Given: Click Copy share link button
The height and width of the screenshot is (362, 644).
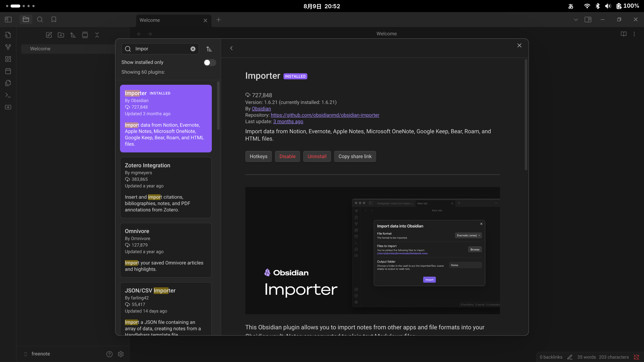Looking at the screenshot, I should click(355, 156).
